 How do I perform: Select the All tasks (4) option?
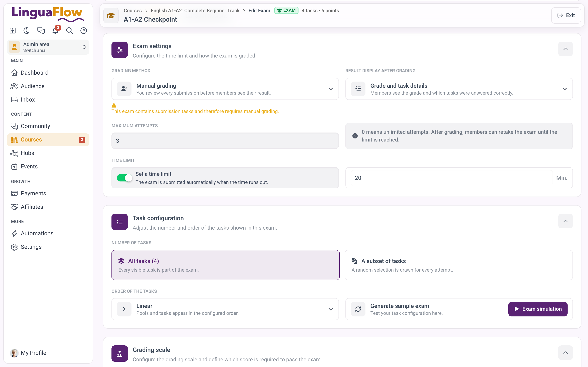coord(225,265)
